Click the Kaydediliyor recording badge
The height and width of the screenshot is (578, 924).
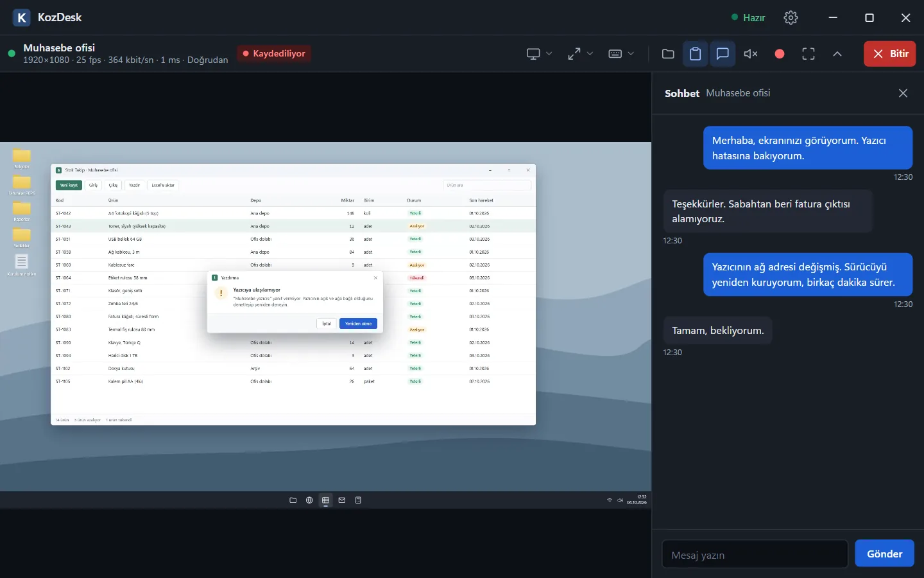point(274,54)
